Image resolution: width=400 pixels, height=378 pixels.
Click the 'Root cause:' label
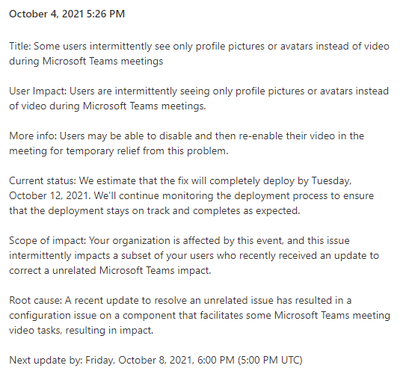click(35, 301)
